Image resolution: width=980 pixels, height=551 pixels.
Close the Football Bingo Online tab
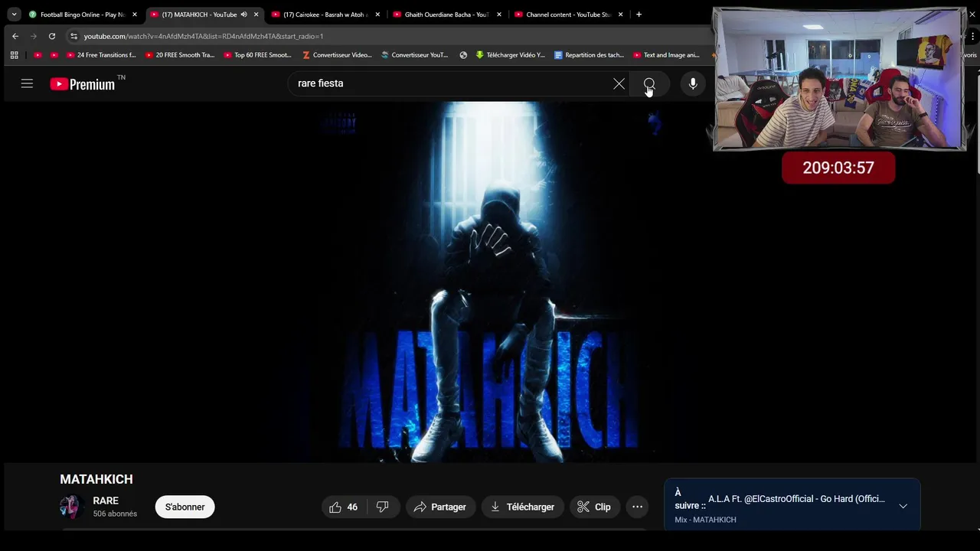pos(135,15)
